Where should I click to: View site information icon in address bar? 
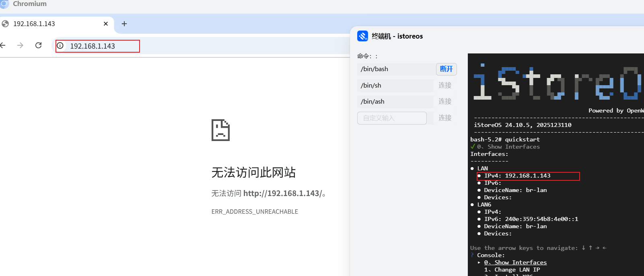click(x=60, y=46)
